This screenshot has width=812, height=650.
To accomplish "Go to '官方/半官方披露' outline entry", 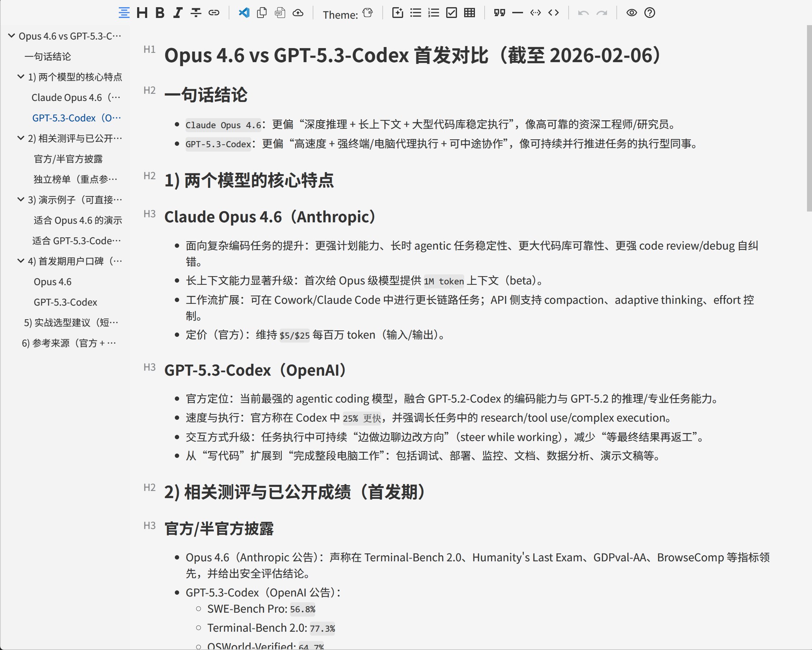I will (x=68, y=159).
